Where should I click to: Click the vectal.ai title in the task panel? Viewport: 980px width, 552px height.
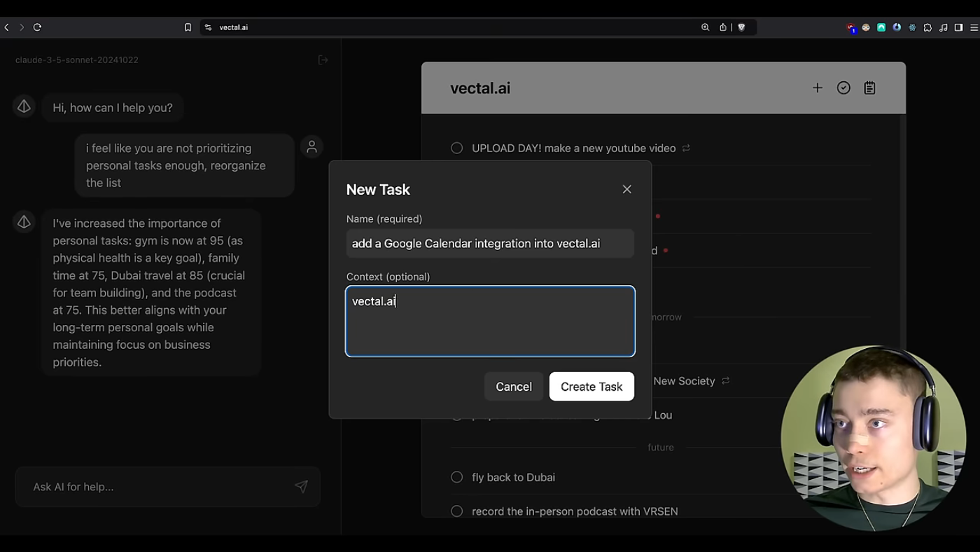pyautogui.click(x=480, y=88)
